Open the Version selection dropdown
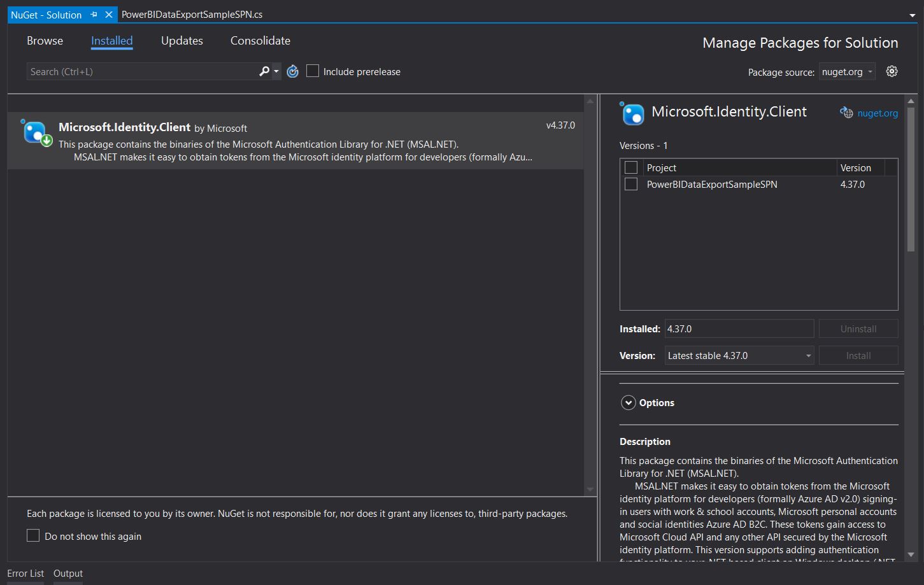Viewport: 924px width, 585px height. [x=739, y=356]
